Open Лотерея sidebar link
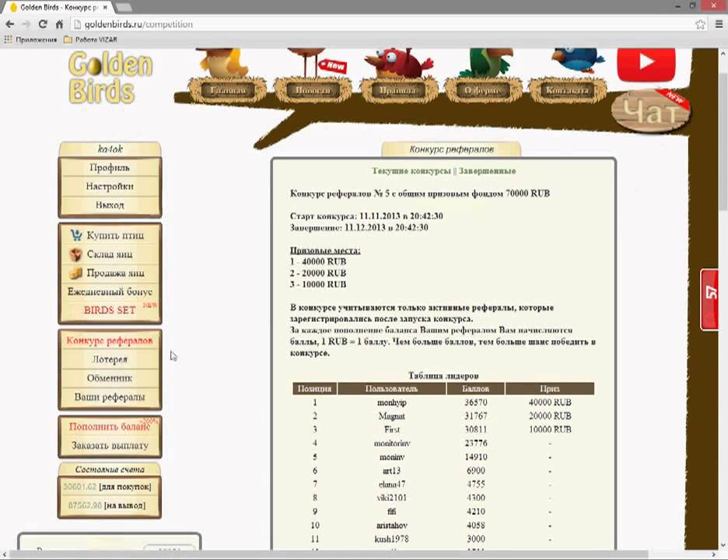 (x=110, y=359)
